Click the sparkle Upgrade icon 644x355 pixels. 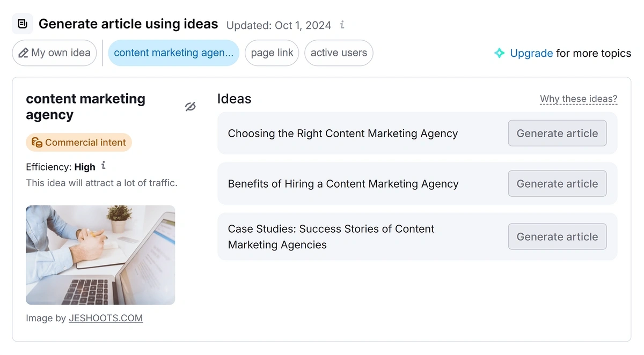499,53
